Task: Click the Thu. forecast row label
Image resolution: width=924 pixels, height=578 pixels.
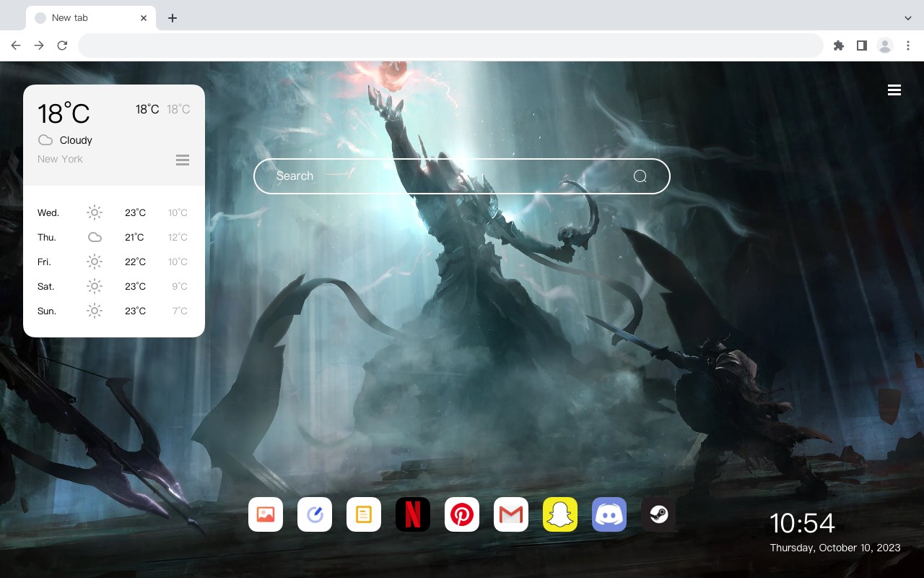Action: click(x=47, y=238)
